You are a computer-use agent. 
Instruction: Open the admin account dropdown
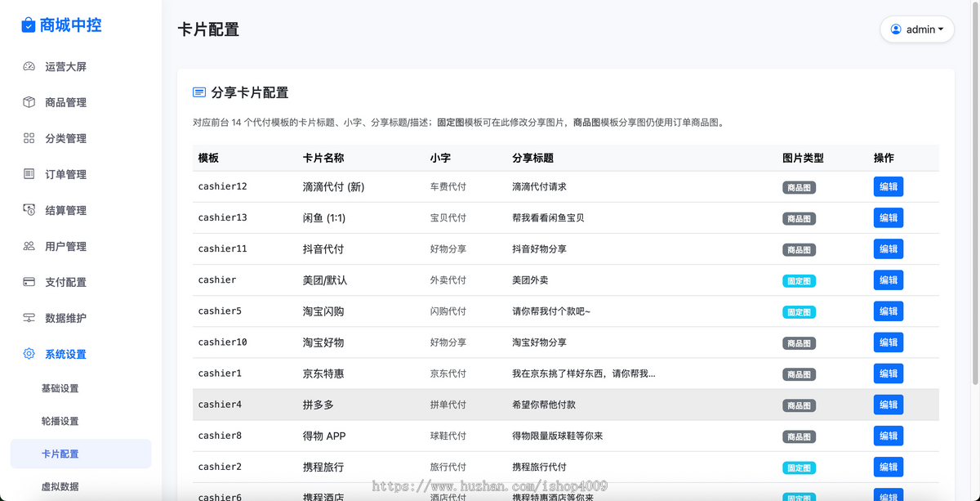917,29
